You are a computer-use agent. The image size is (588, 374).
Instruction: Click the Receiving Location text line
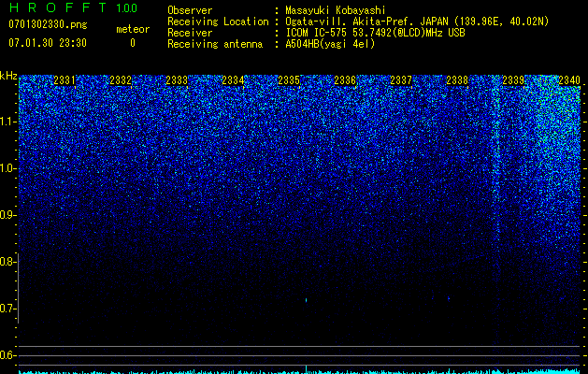point(358,22)
